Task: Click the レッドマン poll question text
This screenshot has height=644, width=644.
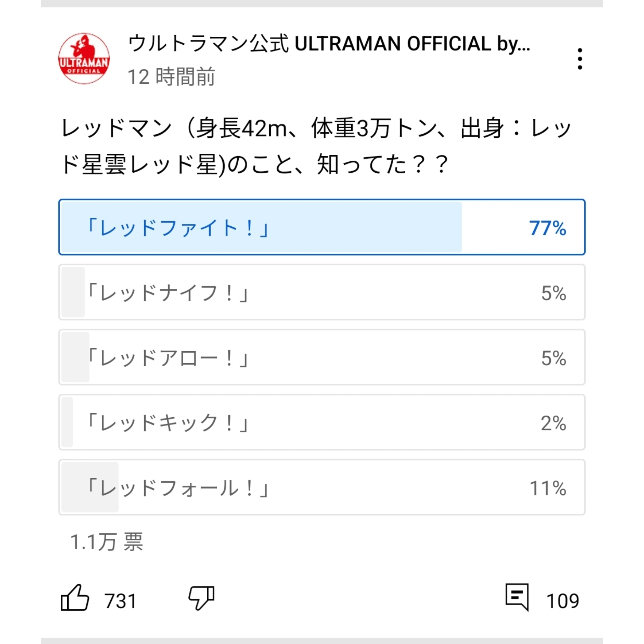Action: (x=316, y=147)
